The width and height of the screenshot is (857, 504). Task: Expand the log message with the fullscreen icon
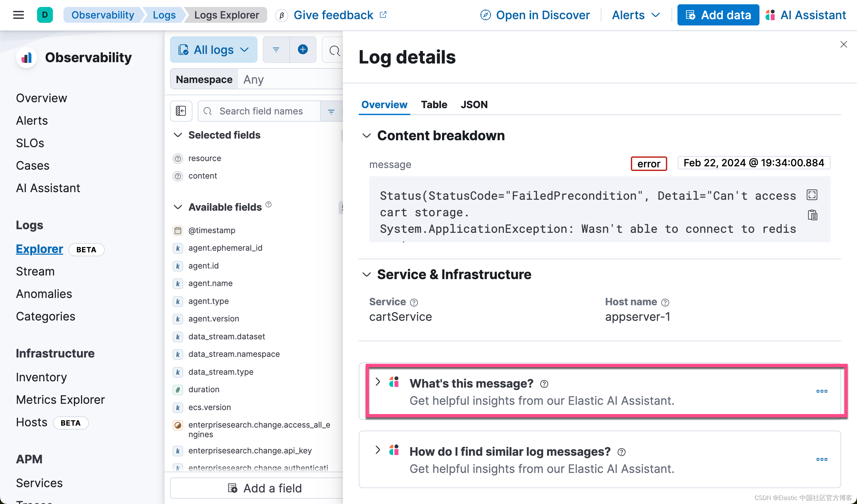tap(812, 195)
